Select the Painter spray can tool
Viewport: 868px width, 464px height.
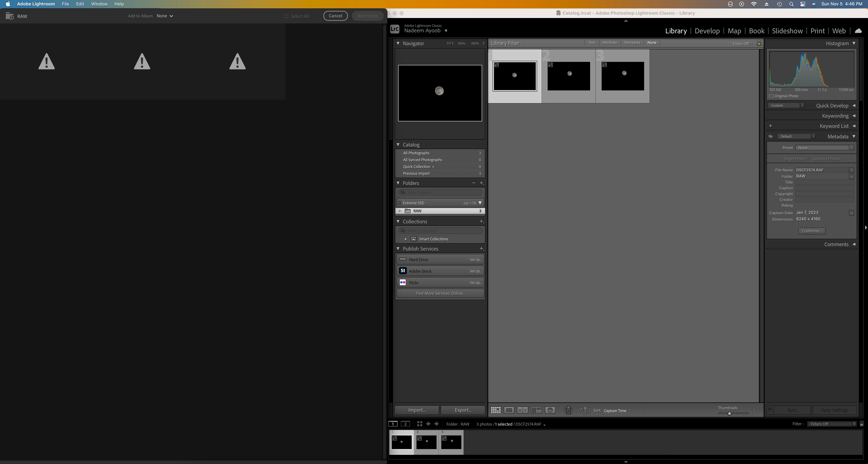tap(568, 410)
